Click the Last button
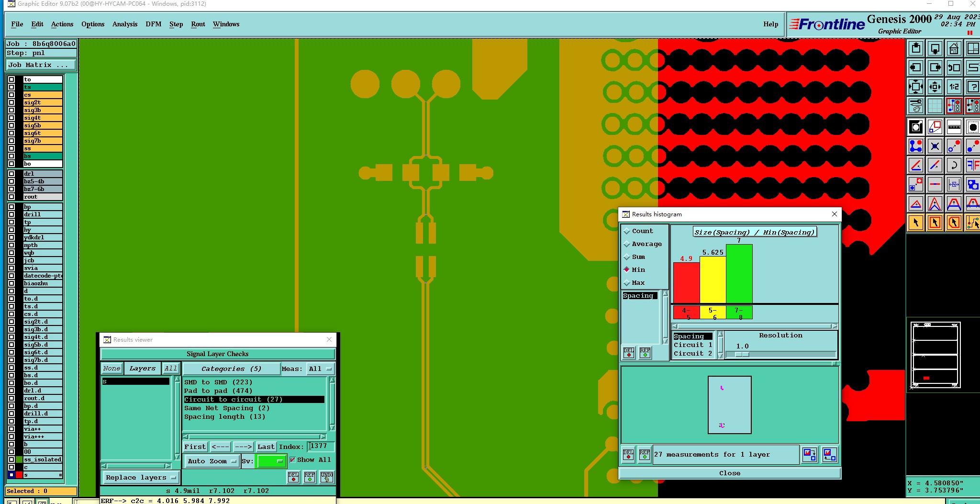The width and height of the screenshot is (980, 504). (266, 447)
